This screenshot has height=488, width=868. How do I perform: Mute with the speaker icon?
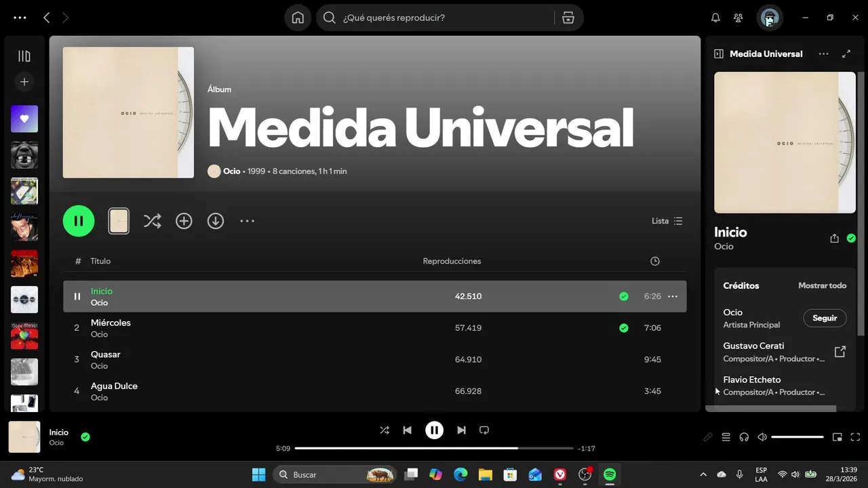pyautogui.click(x=762, y=437)
